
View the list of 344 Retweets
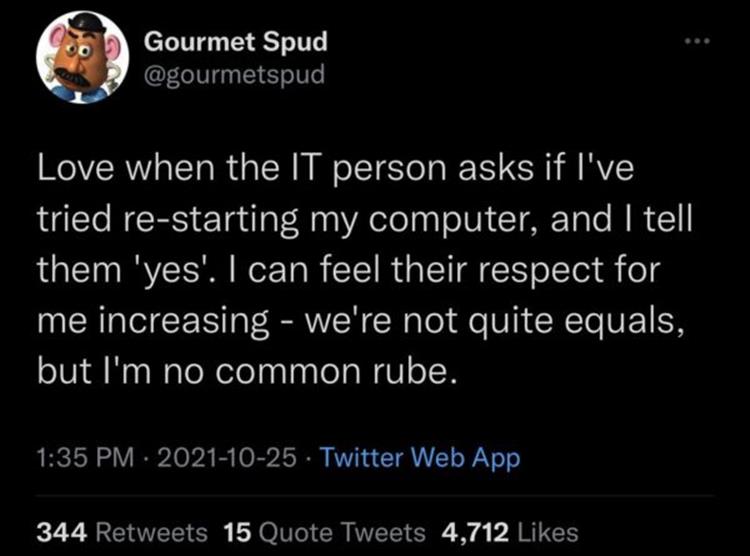(x=122, y=531)
